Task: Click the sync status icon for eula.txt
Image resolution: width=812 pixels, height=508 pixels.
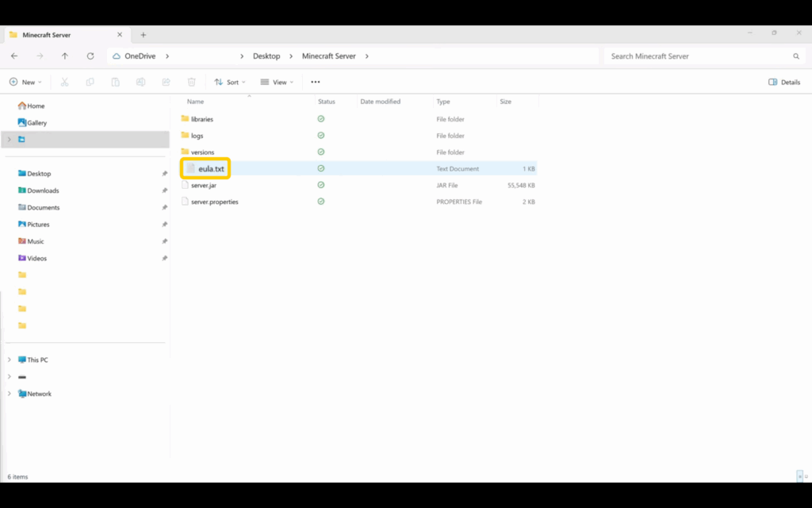Action: coord(321,168)
